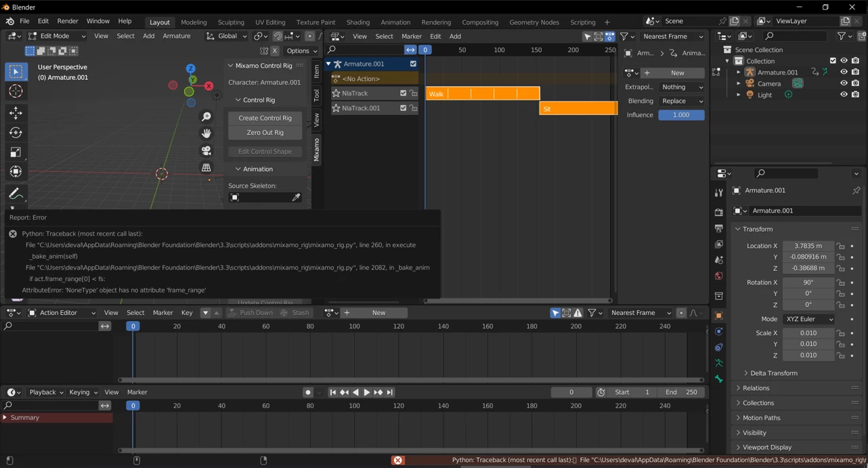Open the Mixamo sidebar tab
This screenshot has height=468, width=868.
[316, 150]
